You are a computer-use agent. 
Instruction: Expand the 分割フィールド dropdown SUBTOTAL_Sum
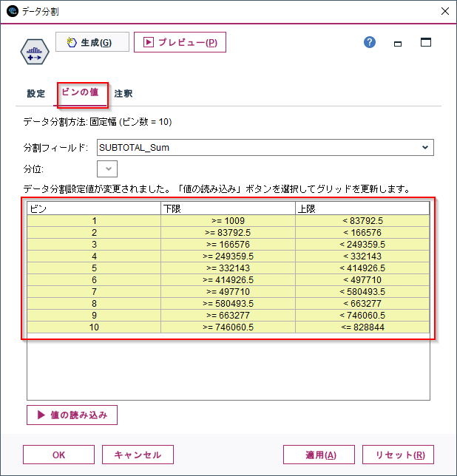(265, 148)
